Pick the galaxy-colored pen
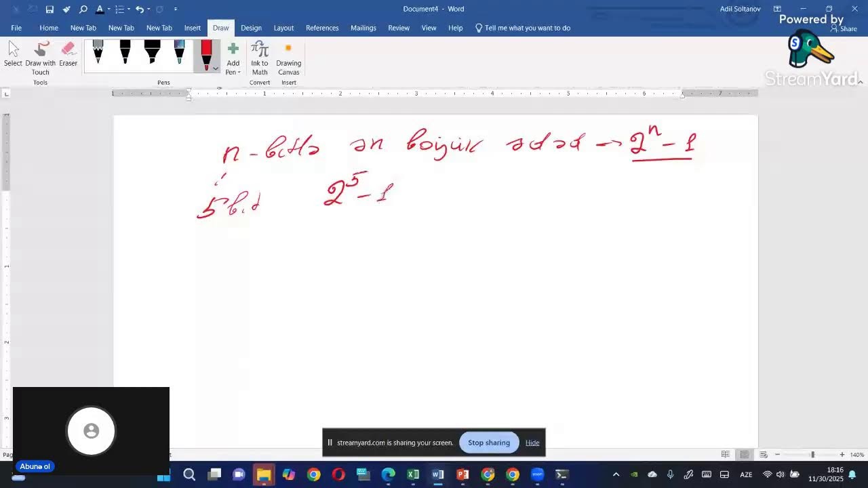Screen dimensions: 868x488 click(x=179, y=53)
